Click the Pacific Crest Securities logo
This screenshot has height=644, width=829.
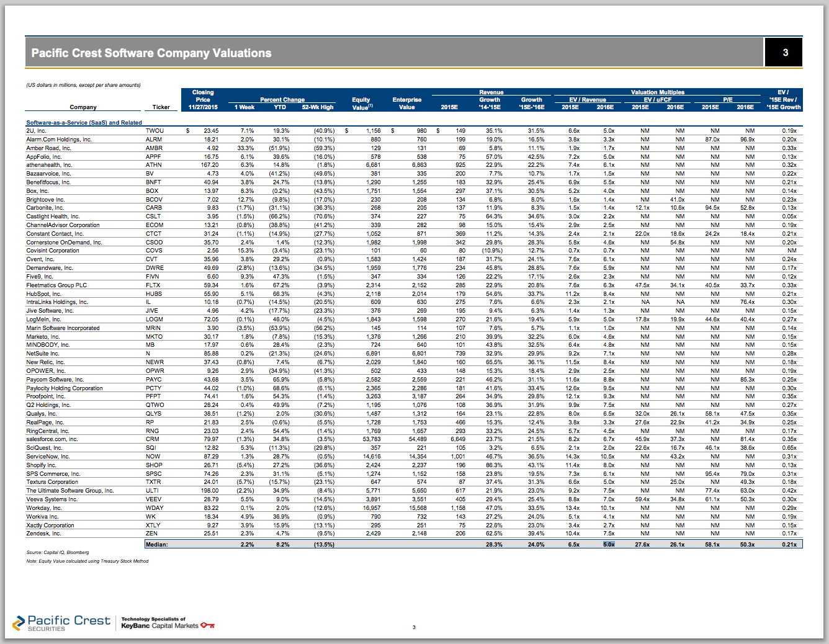[61, 623]
